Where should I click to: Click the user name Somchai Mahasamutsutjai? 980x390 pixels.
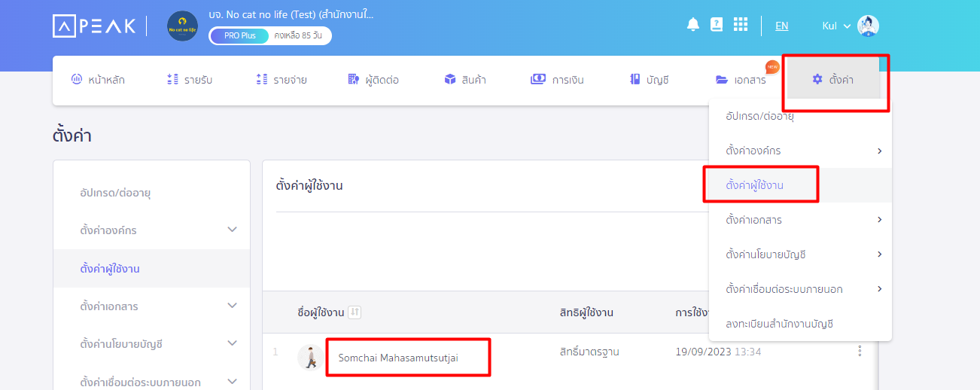[398, 358]
